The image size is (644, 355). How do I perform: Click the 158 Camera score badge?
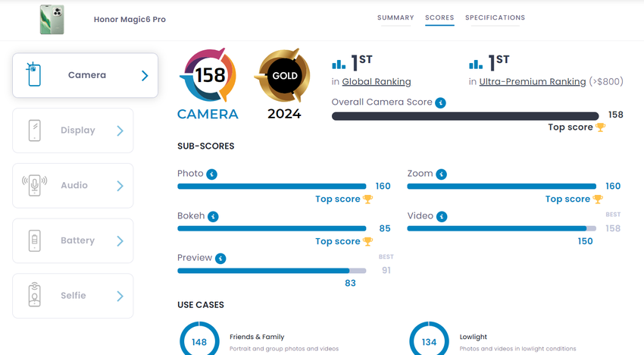[x=208, y=76]
